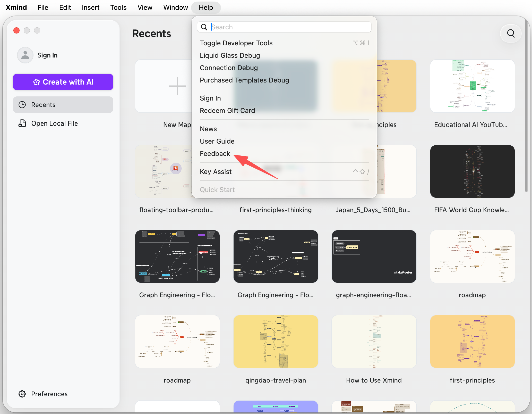The width and height of the screenshot is (532, 414).
Task: Click the New Map label
Action: (177, 125)
